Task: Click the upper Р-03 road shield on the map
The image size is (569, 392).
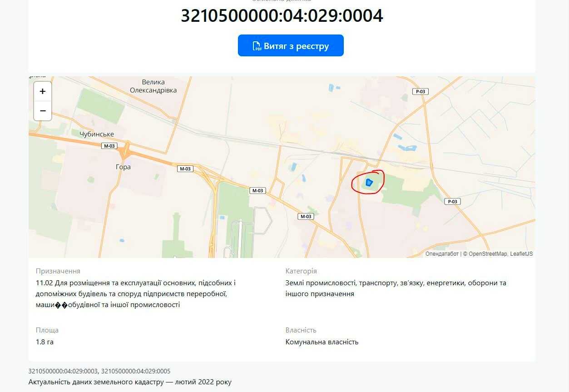Action: tap(421, 91)
